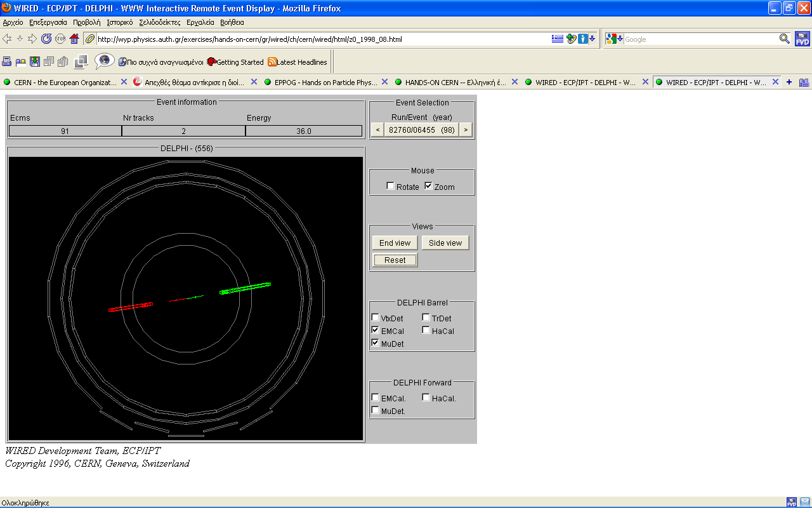Image resolution: width=812 pixels, height=508 pixels.
Task: Click the yellow mail icon in toolbar
Action: click(x=21, y=62)
